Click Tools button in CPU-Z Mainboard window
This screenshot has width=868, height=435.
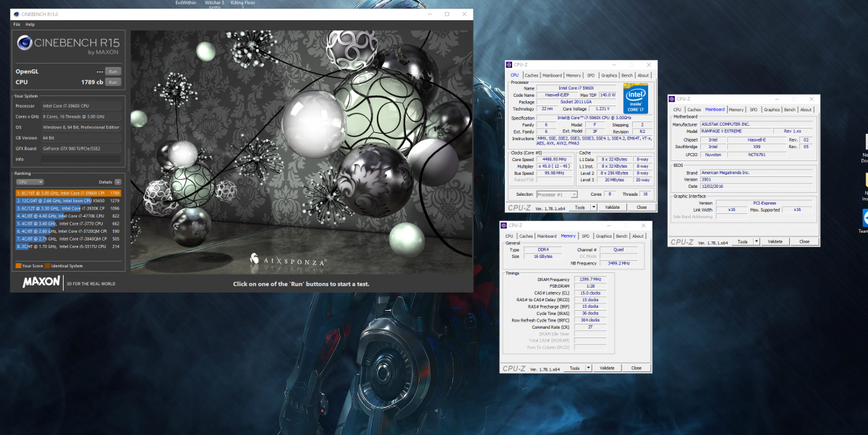742,241
